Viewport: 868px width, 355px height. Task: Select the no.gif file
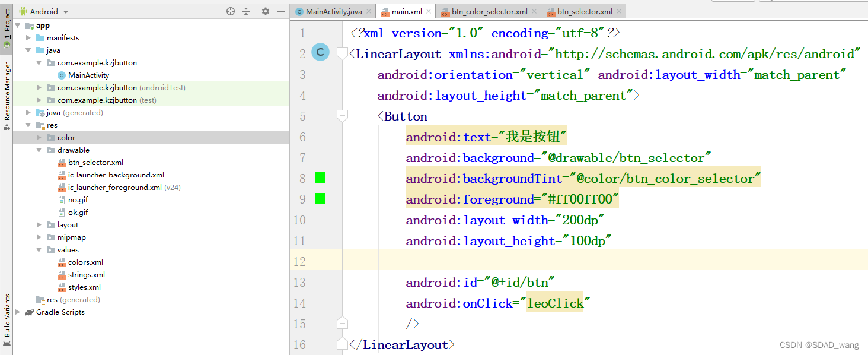[x=78, y=200]
